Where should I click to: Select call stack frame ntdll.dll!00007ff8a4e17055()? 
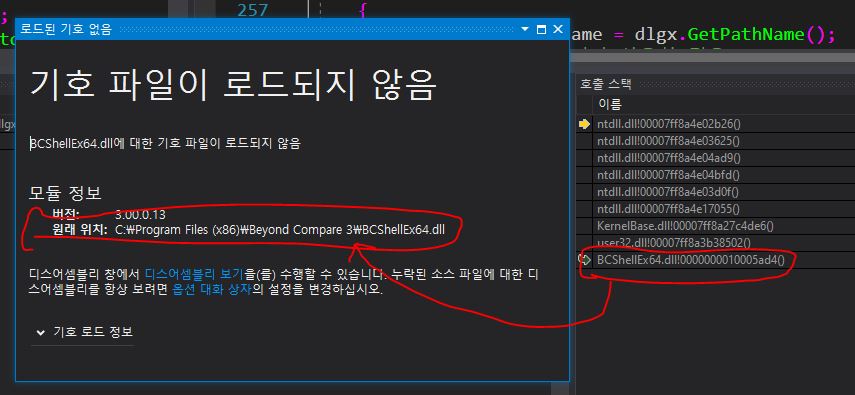[669, 208]
